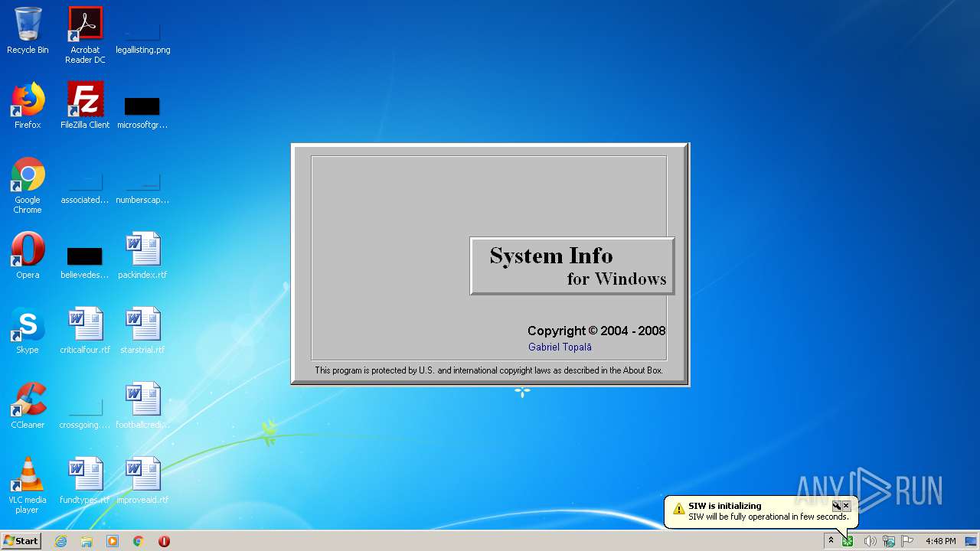Select the crossgoing... desktop file
Image resolution: width=980 pixels, height=551 pixels.
pos(85,413)
